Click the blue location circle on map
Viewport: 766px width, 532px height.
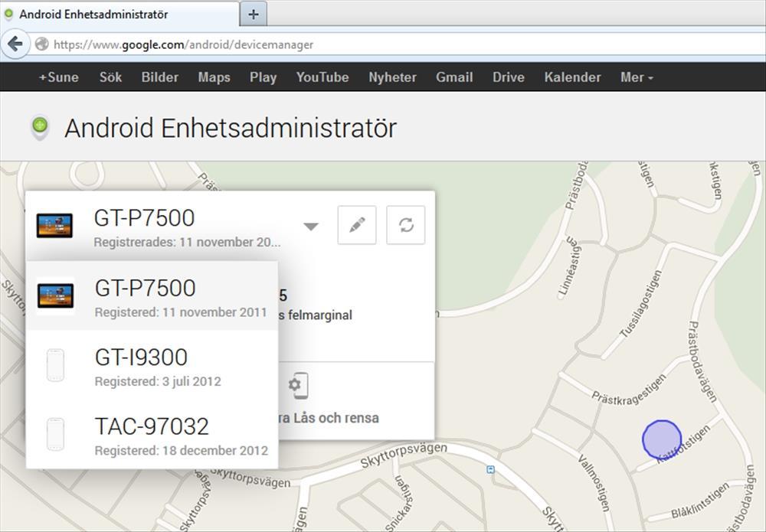[662, 439]
